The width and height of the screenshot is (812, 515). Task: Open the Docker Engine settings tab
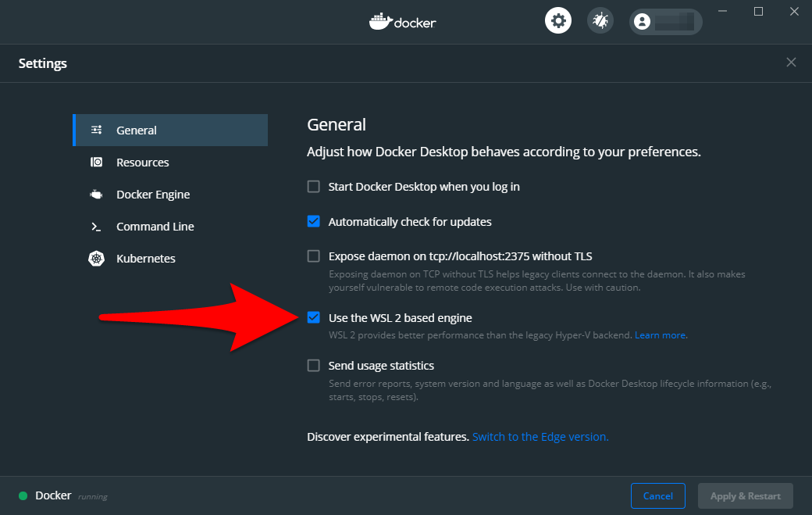tap(170, 195)
